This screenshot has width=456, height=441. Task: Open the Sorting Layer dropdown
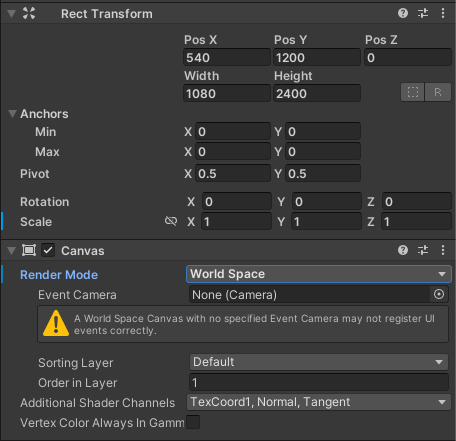tap(319, 362)
